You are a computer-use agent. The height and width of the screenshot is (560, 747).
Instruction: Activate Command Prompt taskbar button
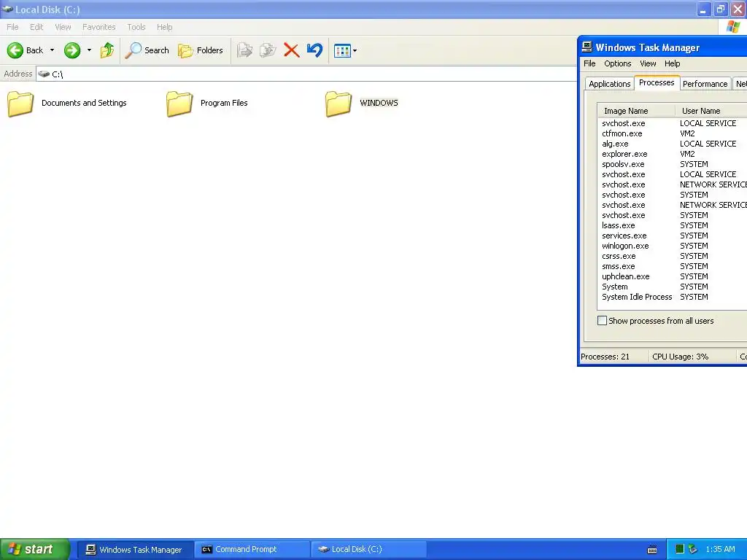pos(252,550)
